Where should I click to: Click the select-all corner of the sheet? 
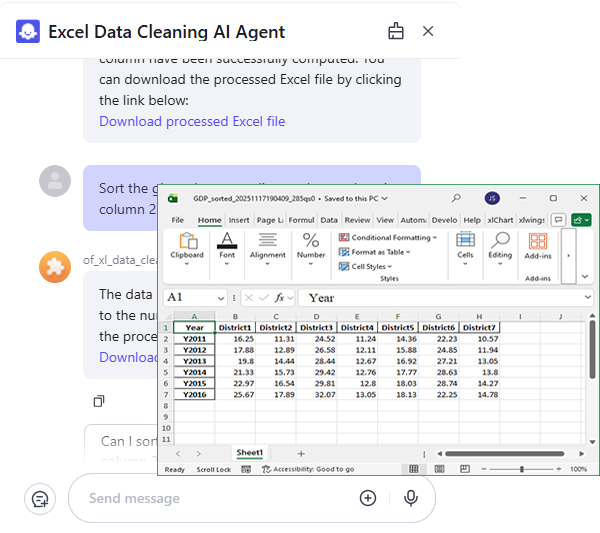[x=168, y=316]
